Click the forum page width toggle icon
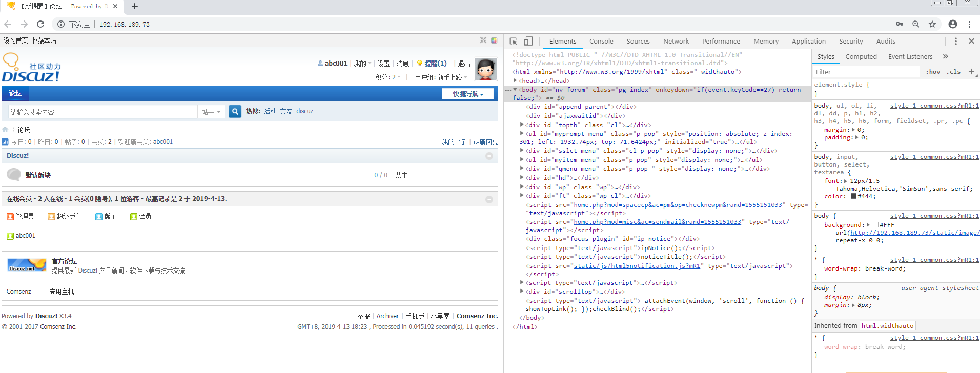This screenshot has width=980, height=373. pyautogui.click(x=483, y=40)
